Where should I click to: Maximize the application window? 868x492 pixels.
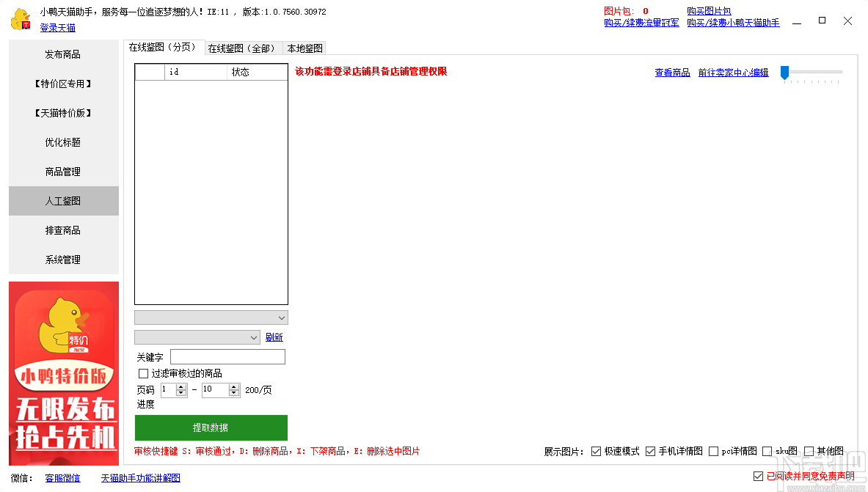pos(822,21)
